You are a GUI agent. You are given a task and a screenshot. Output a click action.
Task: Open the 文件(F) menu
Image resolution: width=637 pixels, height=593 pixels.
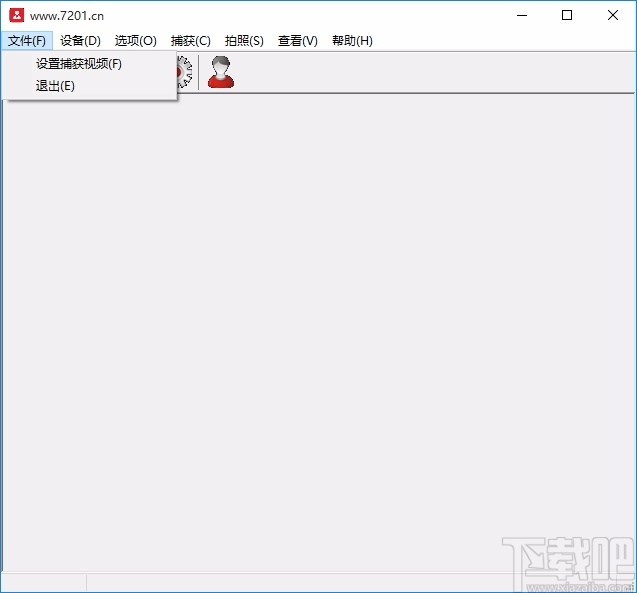(x=26, y=41)
